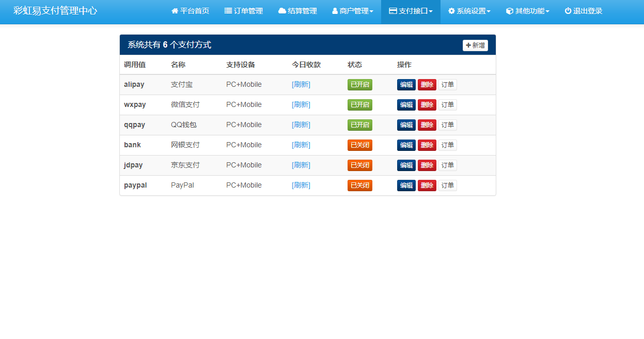Toggle the 已关闭 status for paypal
644x339 pixels.
tap(359, 186)
